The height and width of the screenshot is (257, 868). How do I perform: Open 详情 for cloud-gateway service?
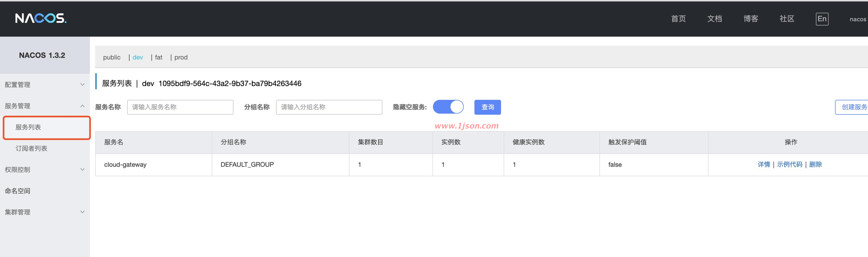[763, 165]
